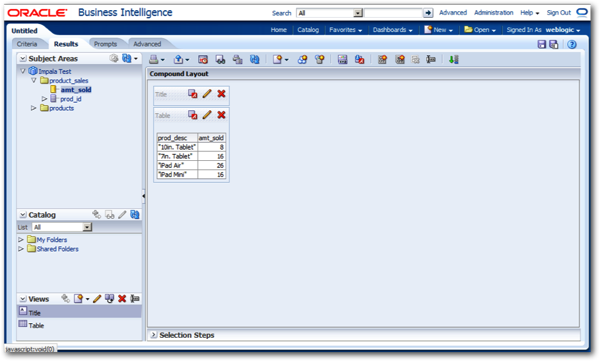600x361 pixels.
Task: Edit Table view with pencil icon
Action: point(207,115)
